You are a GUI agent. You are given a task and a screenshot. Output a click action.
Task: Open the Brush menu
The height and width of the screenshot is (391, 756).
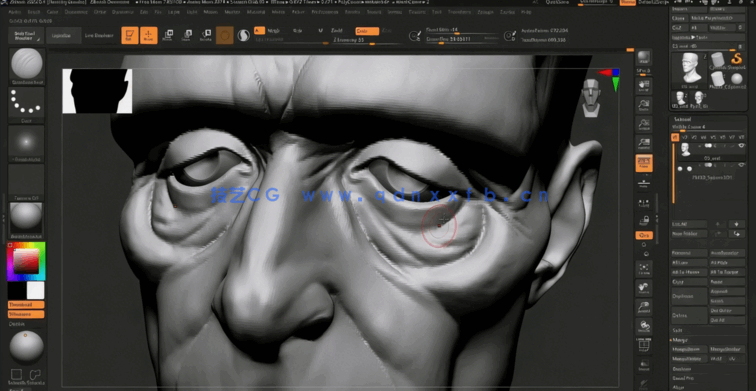[34, 12]
